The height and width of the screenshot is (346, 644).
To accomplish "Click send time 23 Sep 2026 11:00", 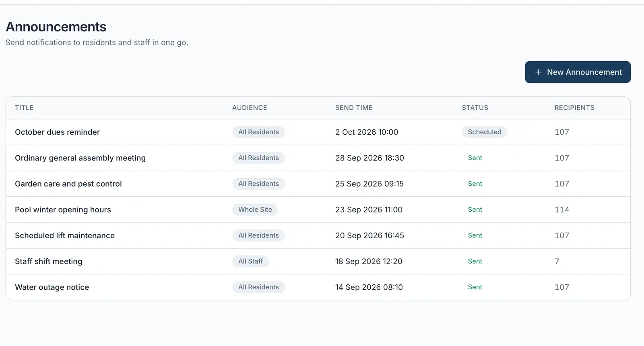I will [369, 210].
